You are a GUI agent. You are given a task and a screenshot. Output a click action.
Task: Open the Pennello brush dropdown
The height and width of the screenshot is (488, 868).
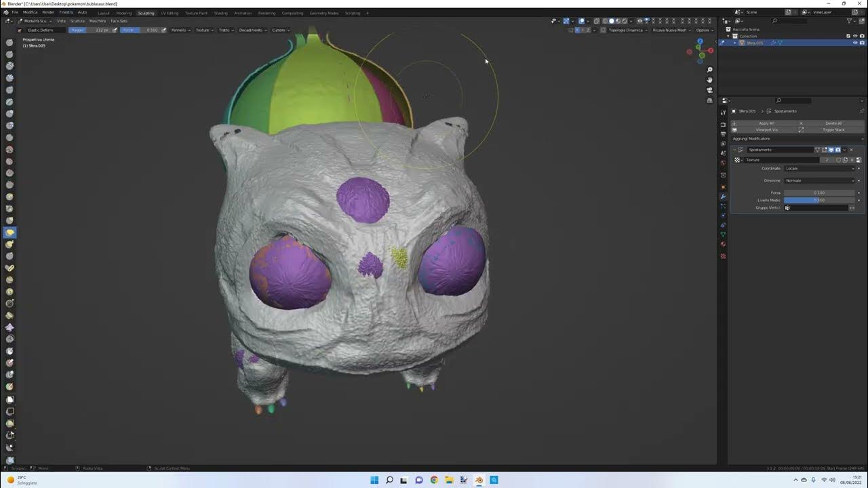(180, 30)
